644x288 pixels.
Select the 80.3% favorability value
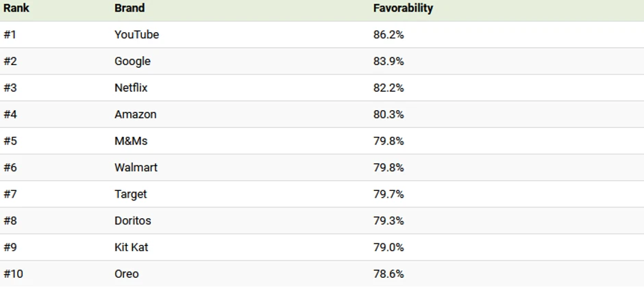tap(388, 114)
